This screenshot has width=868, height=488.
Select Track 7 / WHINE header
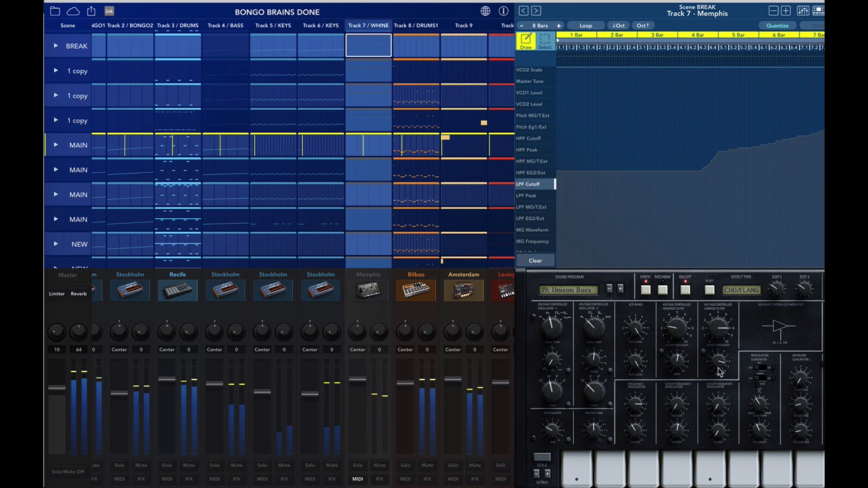click(368, 26)
